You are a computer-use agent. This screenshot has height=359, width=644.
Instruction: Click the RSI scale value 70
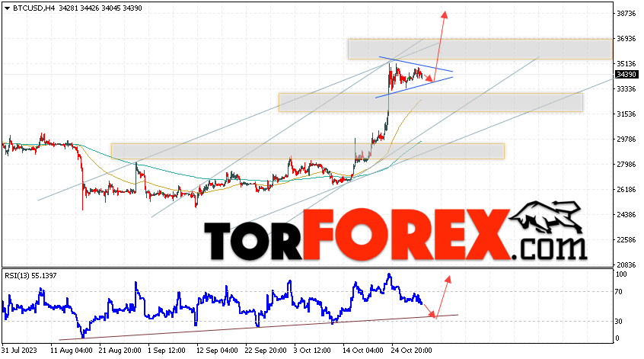click(619, 292)
